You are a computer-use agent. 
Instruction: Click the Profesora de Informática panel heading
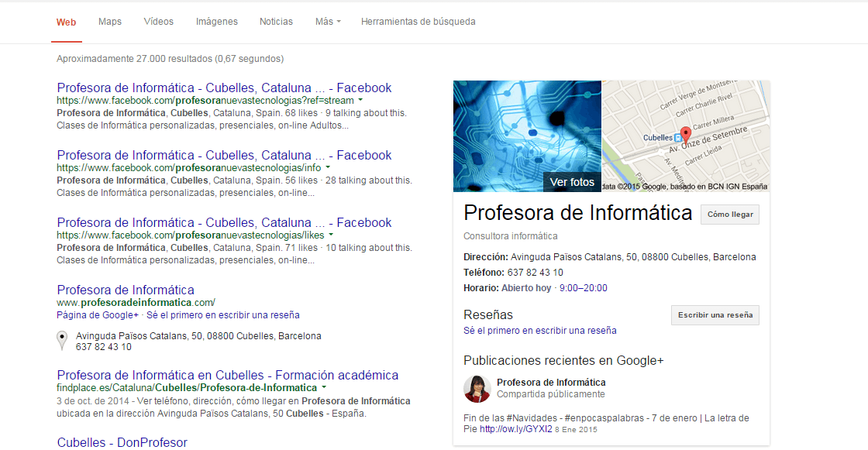(577, 213)
